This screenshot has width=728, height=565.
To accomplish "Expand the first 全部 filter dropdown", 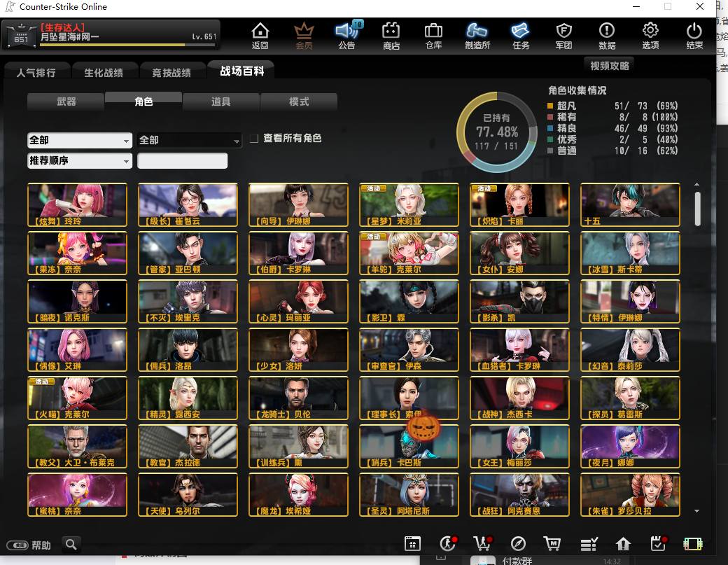I will point(80,140).
